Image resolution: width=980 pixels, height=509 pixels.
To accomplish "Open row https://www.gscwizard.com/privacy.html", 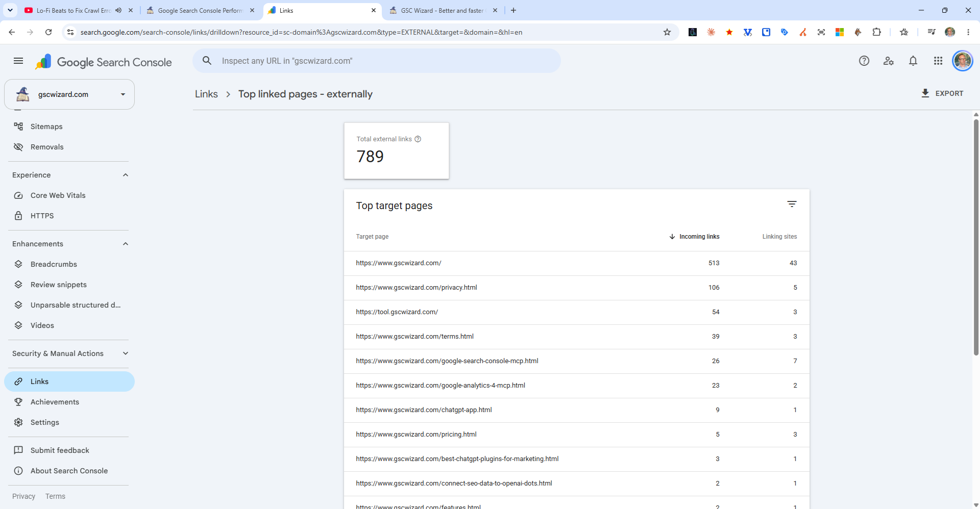I will [577, 288].
